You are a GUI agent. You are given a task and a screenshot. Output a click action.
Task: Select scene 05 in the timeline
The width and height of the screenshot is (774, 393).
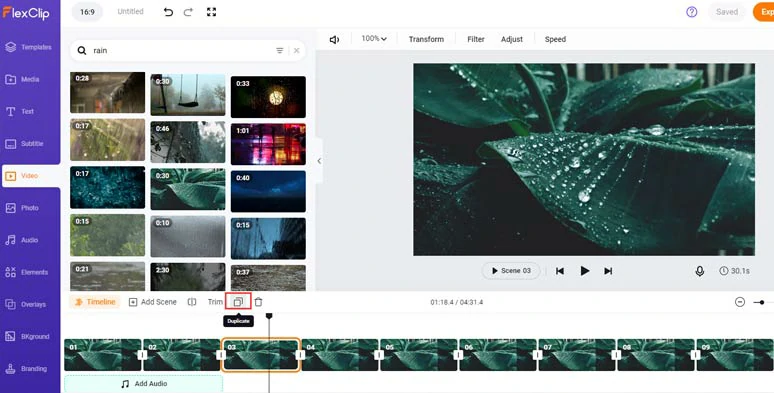click(419, 354)
